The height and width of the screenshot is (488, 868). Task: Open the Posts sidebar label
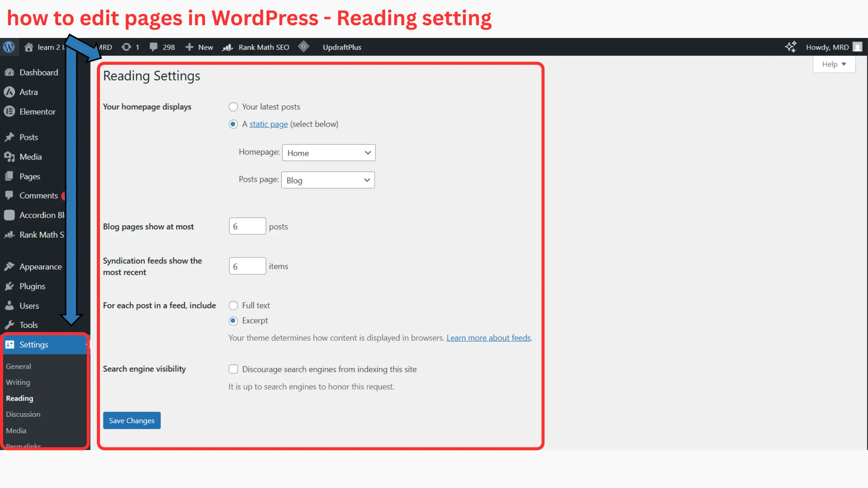tap(29, 137)
